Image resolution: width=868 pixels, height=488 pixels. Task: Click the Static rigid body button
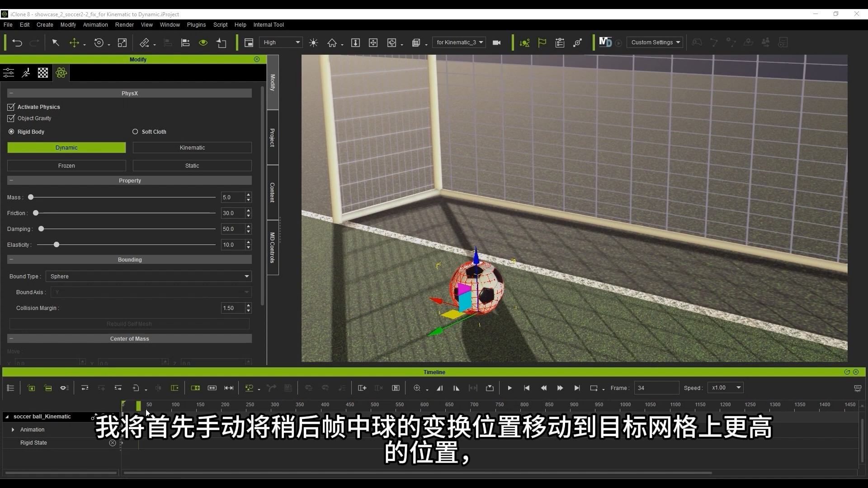[x=192, y=166]
